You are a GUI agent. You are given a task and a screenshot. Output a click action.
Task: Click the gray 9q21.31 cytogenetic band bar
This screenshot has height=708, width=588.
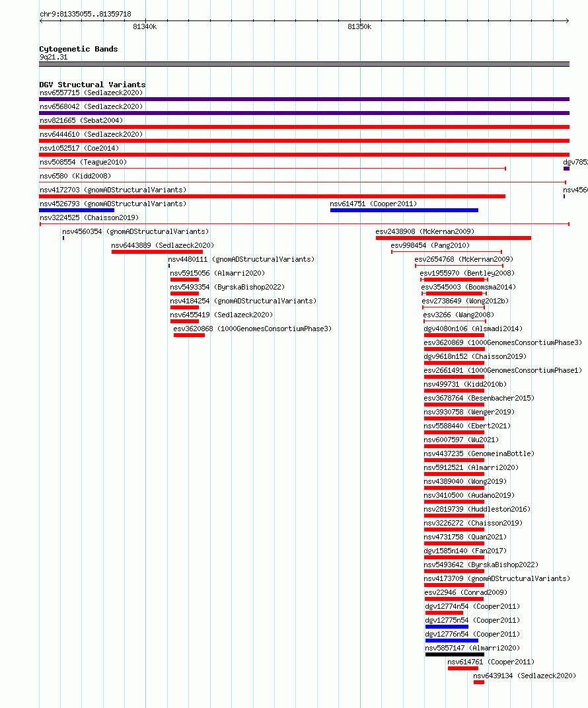tap(304, 64)
